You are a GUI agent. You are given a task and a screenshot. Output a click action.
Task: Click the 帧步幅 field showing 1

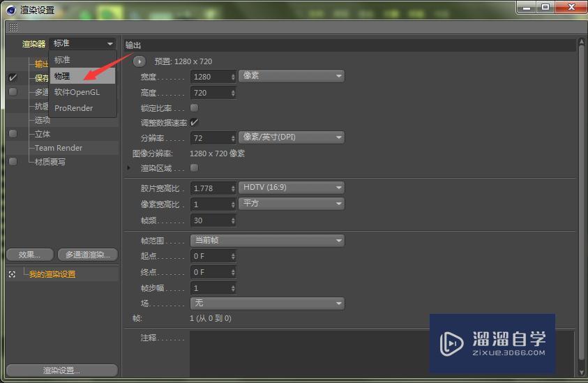tap(210, 288)
